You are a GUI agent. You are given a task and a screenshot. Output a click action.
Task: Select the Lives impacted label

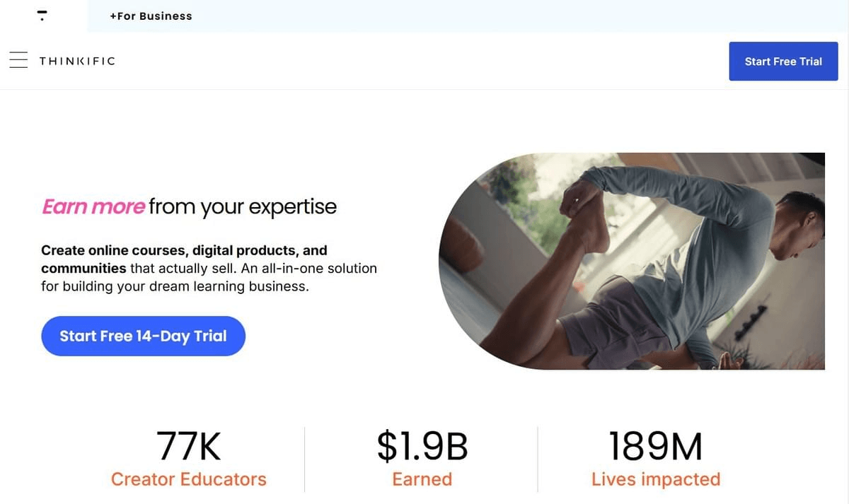coord(655,479)
